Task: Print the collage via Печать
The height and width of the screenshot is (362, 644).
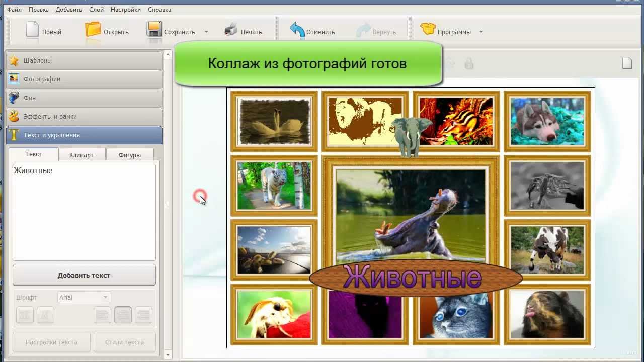Action: click(243, 31)
